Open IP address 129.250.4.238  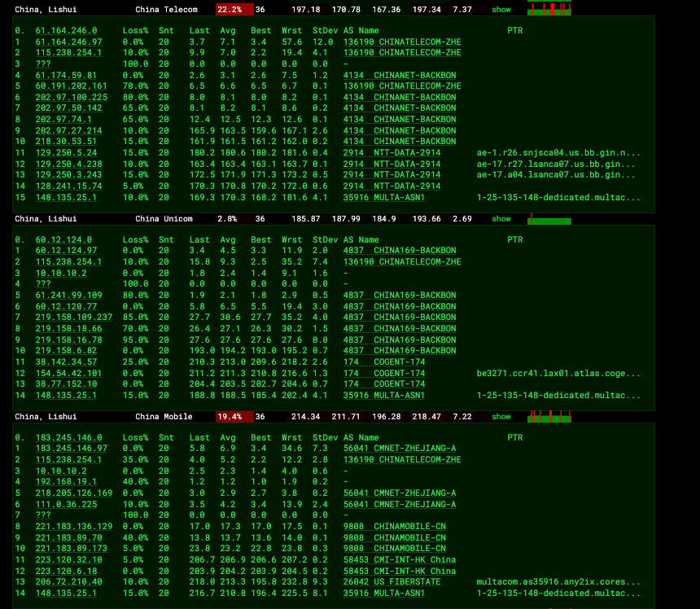click(x=68, y=164)
